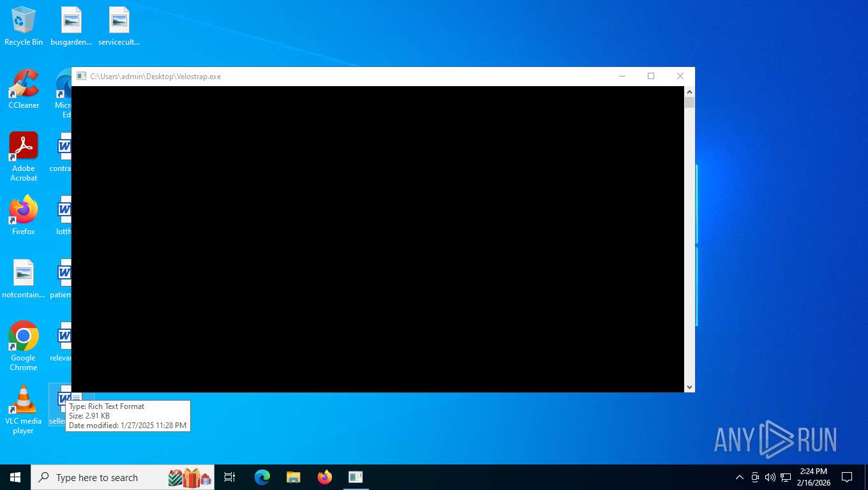Click the Meet Now tray icon
Viewport: 868px width, 490px height.
click(755, 477)
